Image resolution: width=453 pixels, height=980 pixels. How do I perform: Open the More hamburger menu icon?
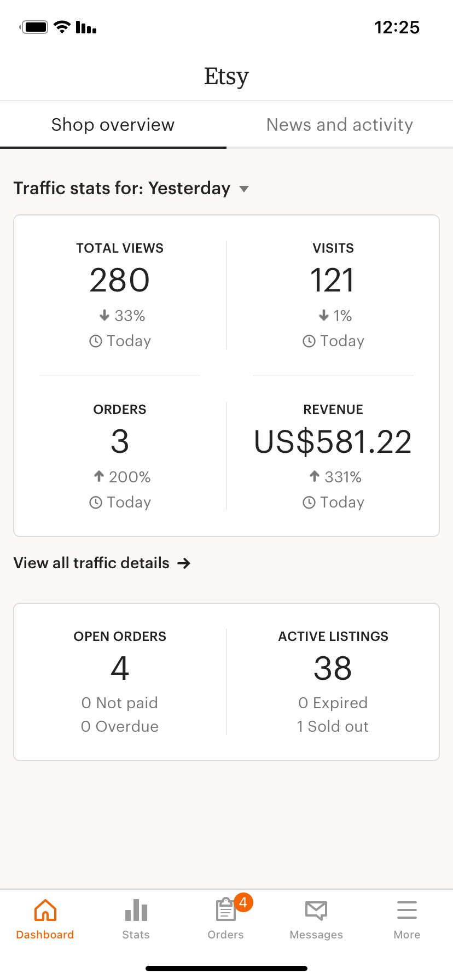[406, 911]
